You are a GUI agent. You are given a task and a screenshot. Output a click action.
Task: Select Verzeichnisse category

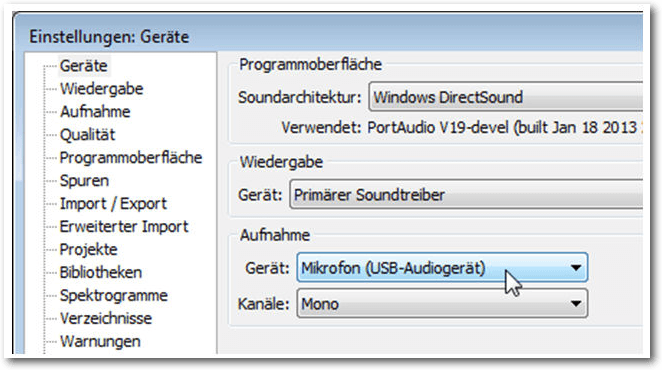[x=106, y=318]
